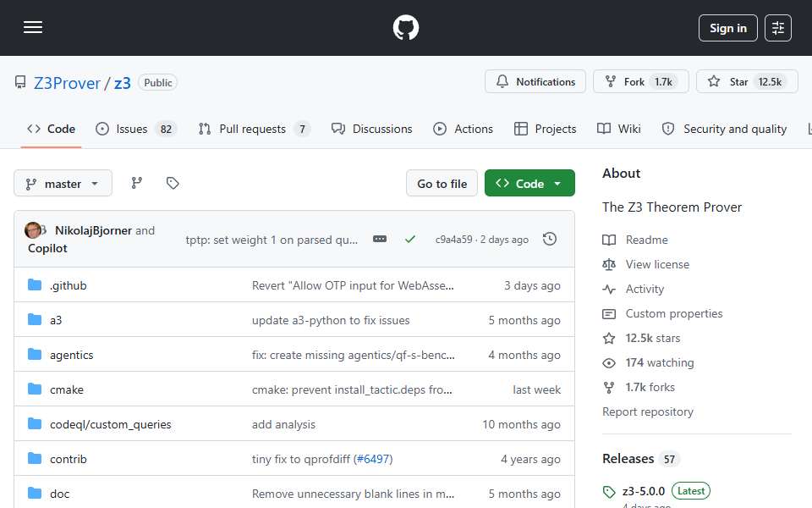Open pull request #6497 link

point(373,459)
